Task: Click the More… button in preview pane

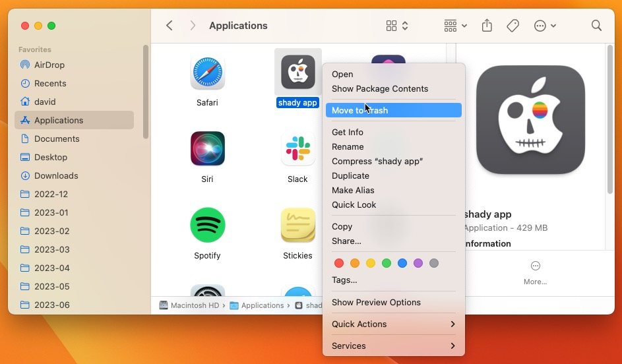Action: [x=535, y=273]
